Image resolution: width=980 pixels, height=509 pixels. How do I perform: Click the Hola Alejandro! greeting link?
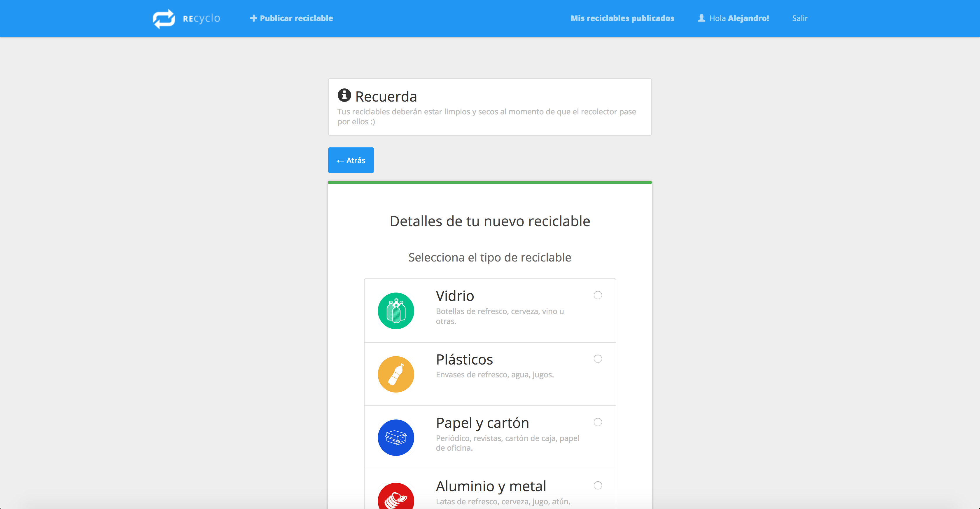[x=739, y=18]
